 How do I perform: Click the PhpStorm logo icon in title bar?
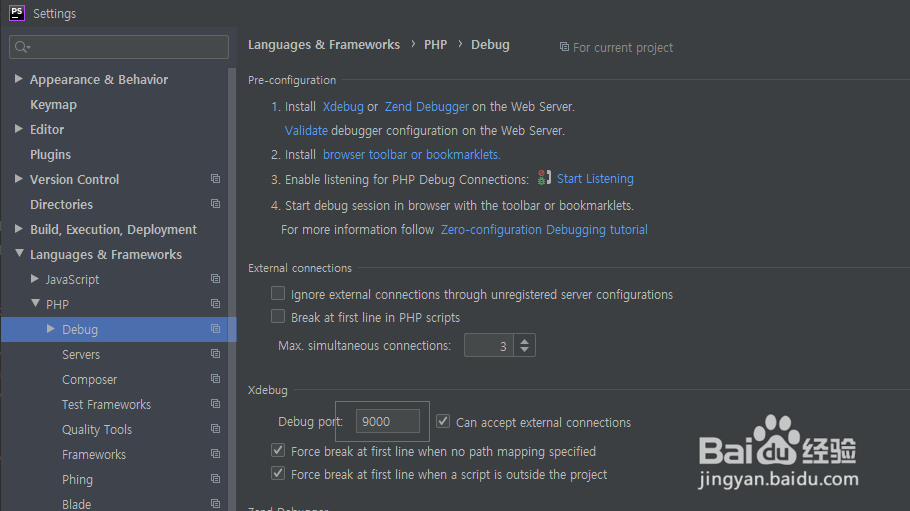point(17,13)
